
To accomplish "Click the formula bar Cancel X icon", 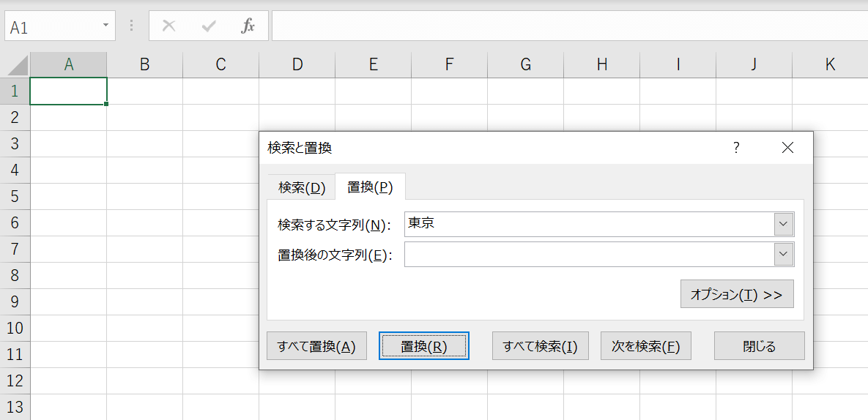I will (x=168, y=26).
